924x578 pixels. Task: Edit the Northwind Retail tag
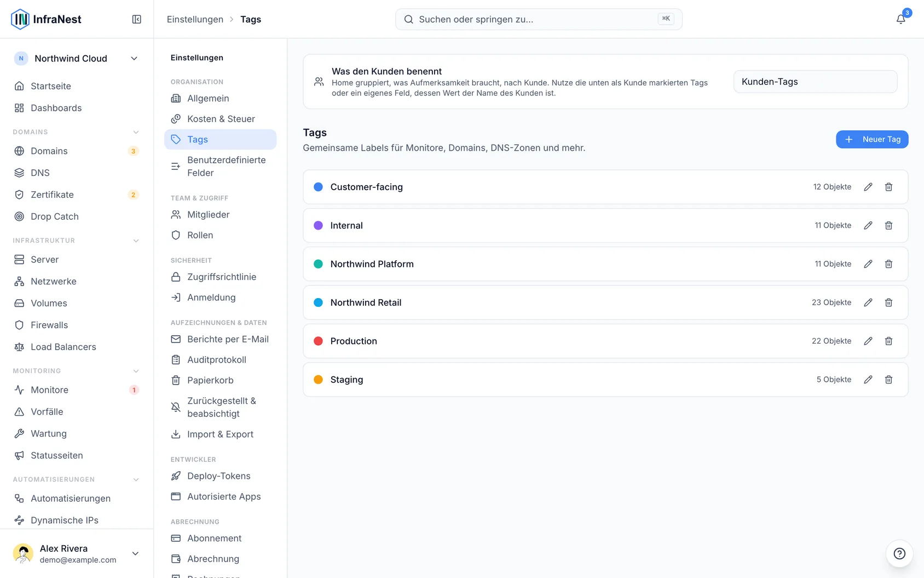click(868, 302)
